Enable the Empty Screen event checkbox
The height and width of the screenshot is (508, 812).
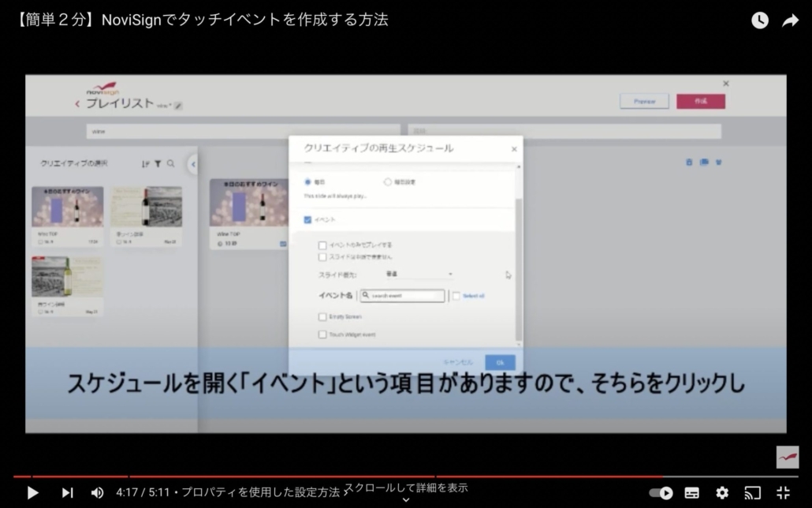click(x=322, y=317)
